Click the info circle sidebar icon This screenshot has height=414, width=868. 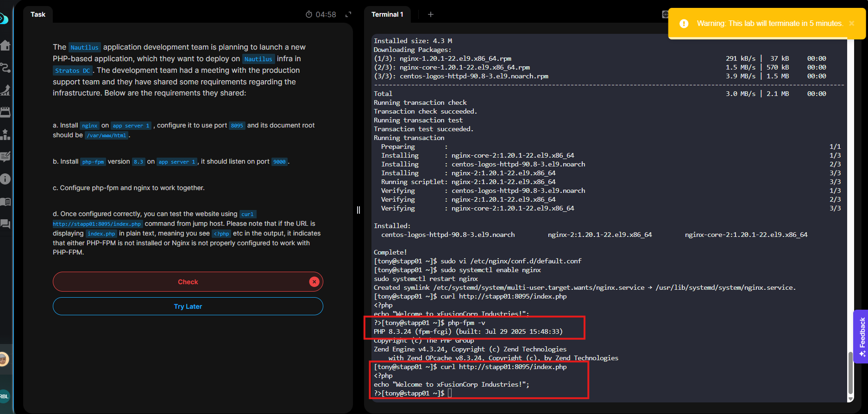click(5, 179)
